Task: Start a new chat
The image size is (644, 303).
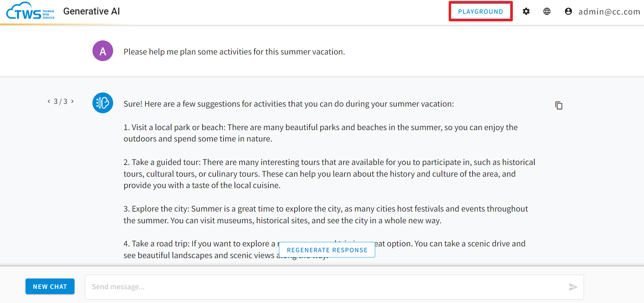Action: pos(50,286)
